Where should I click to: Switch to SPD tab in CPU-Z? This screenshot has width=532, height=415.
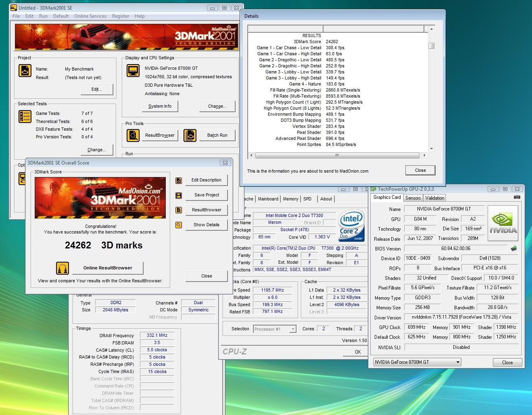307,199
